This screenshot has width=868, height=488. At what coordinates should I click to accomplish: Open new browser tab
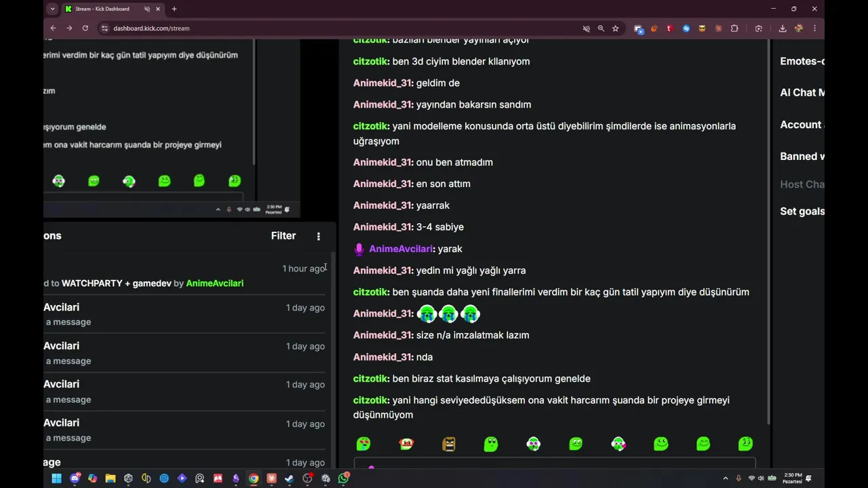[x=174, y=9]
